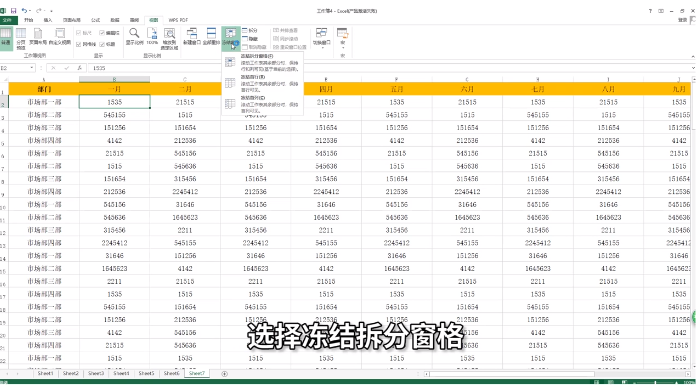This screenshot has height=392, width=696.
Task: Cancel the formula bar entry
Action: (53, 68)
